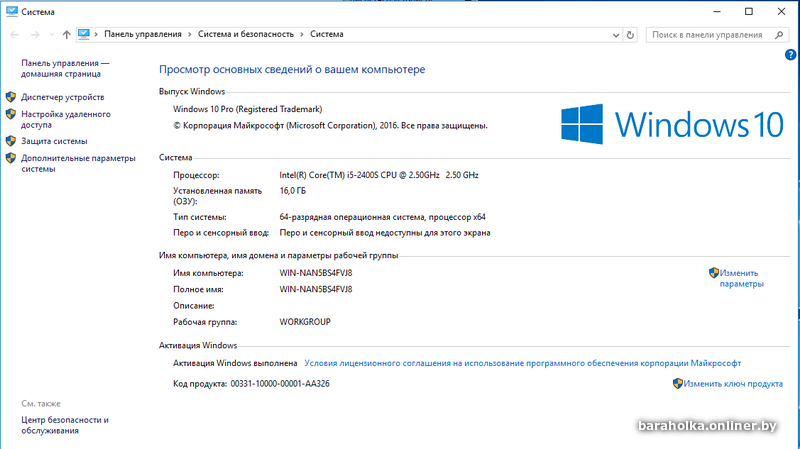Open the license agreement terms link

point(522,363)
